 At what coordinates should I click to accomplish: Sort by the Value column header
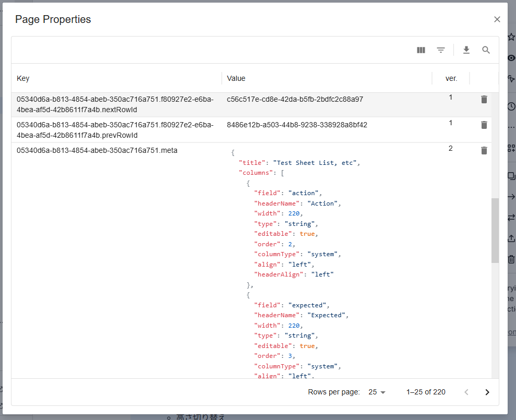coord(236,78)
